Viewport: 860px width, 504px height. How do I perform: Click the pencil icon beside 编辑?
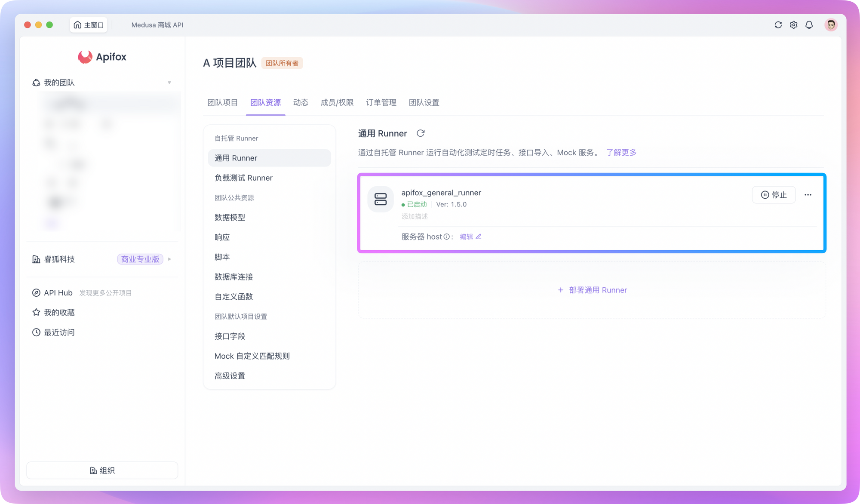[479, 237]
